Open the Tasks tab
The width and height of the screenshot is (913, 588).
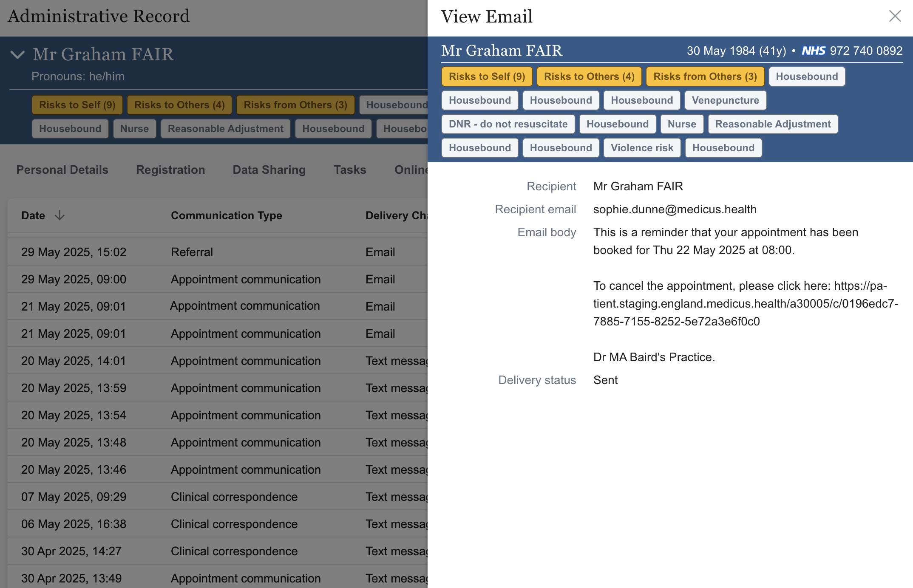point(350,170)
